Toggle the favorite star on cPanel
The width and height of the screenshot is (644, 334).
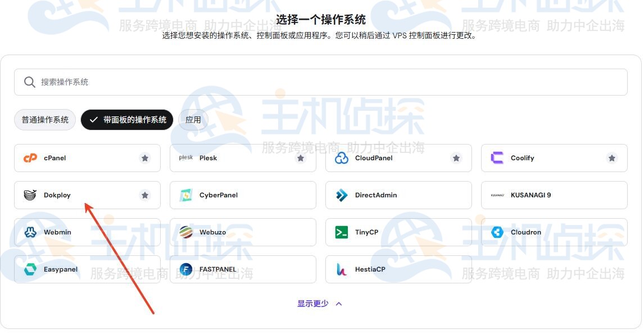point(145,158)
